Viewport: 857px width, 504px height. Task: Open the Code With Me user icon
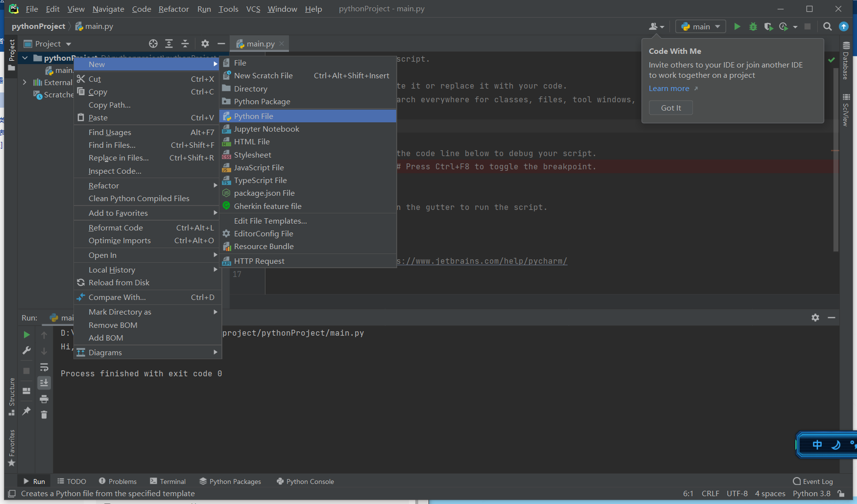(x=656, y=26)
